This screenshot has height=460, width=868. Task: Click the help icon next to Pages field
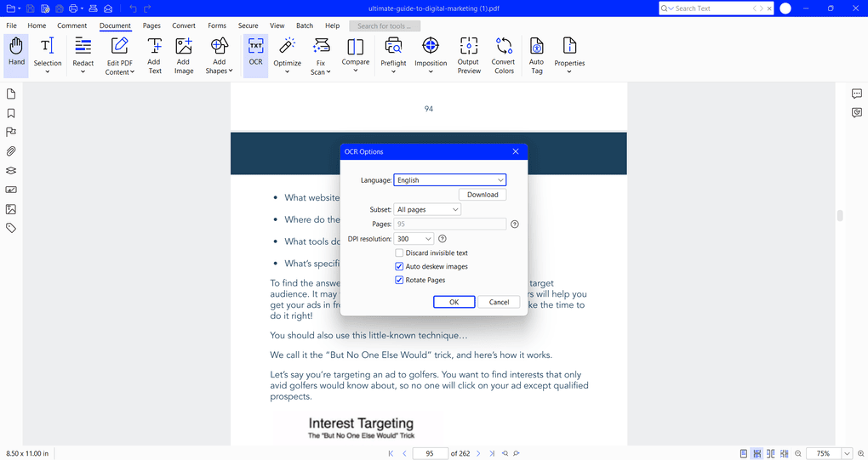(514, 224)
